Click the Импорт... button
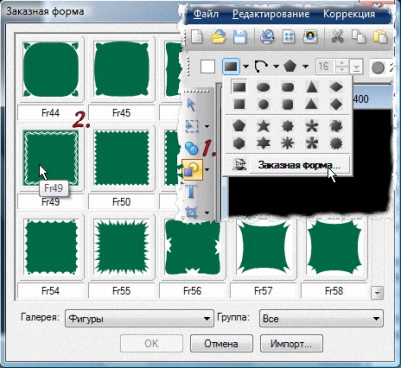The width and height of the screenshot is (401, 368). click(x=291, y=343)
